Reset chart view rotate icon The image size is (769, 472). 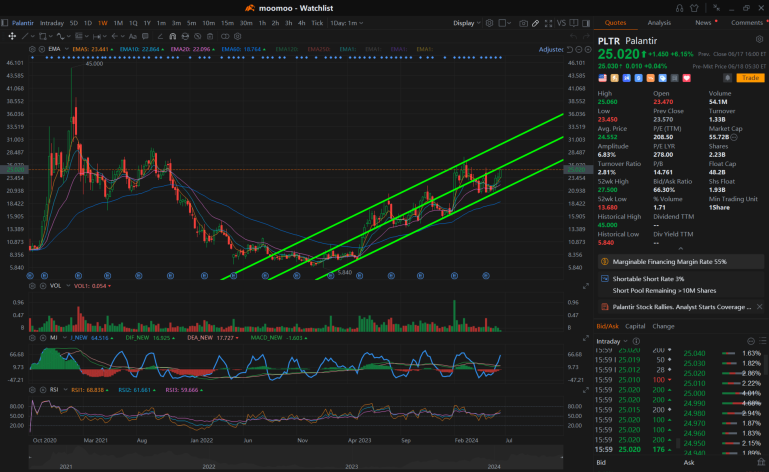569,50
